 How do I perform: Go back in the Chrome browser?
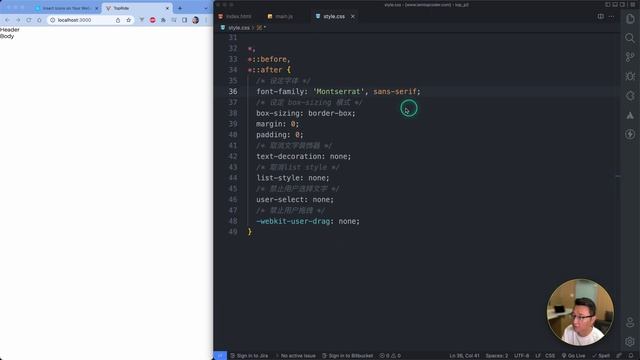click(x=7, y=20)
